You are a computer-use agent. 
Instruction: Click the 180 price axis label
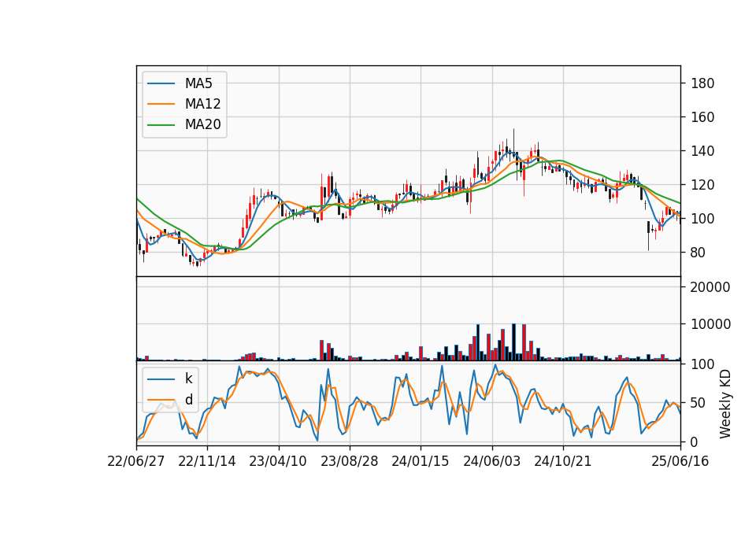click(702, 83)
